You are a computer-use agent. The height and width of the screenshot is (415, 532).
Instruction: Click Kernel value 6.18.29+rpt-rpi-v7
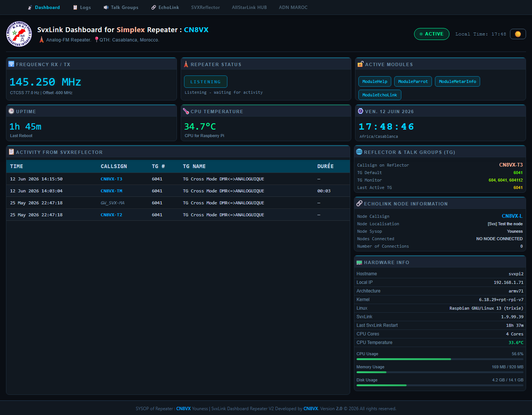click(501, 300)
